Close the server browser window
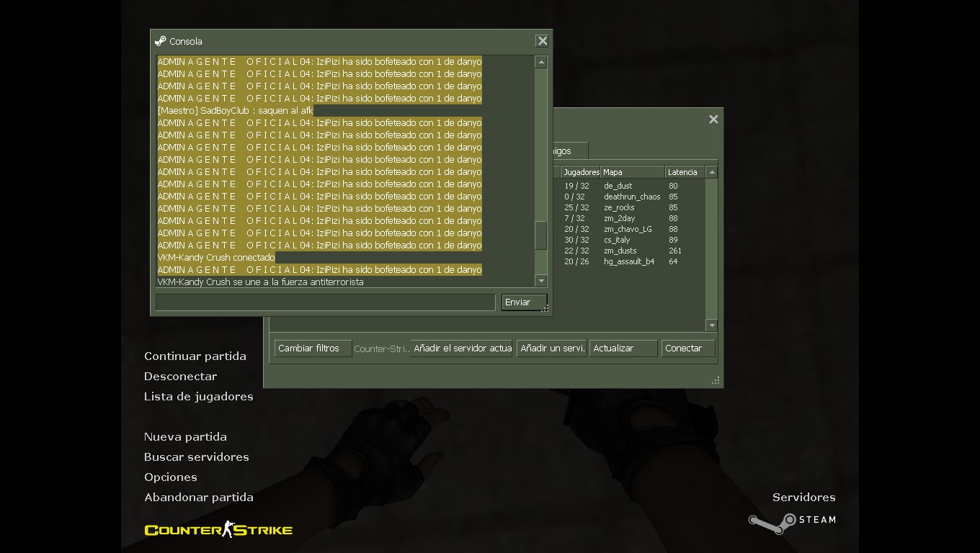Image resolution: width=980 pixels, height=553 pixels. [x=713, y=120]
